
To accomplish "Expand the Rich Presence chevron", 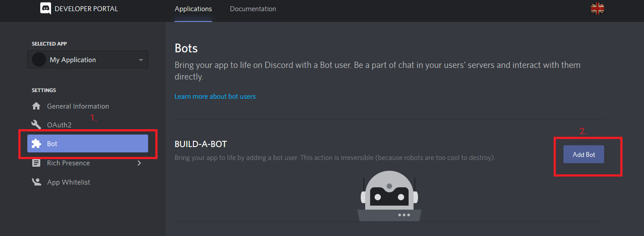I will 139,163.
